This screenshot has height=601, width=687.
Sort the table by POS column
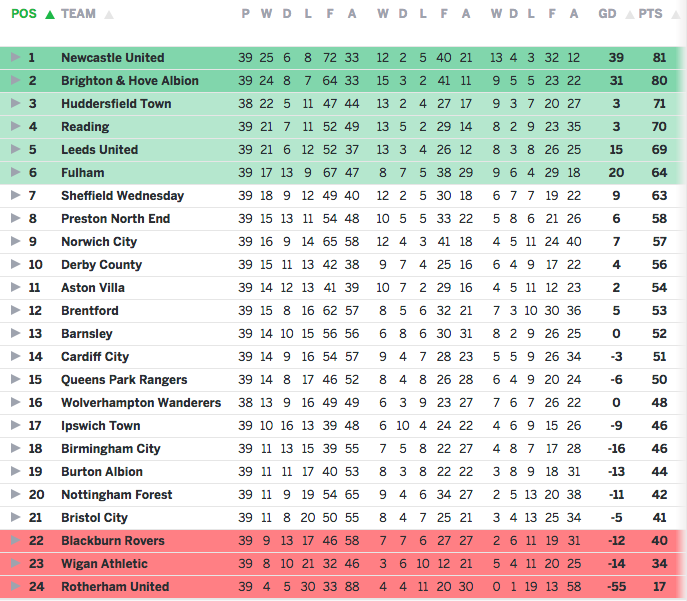[x=22, y=14]
